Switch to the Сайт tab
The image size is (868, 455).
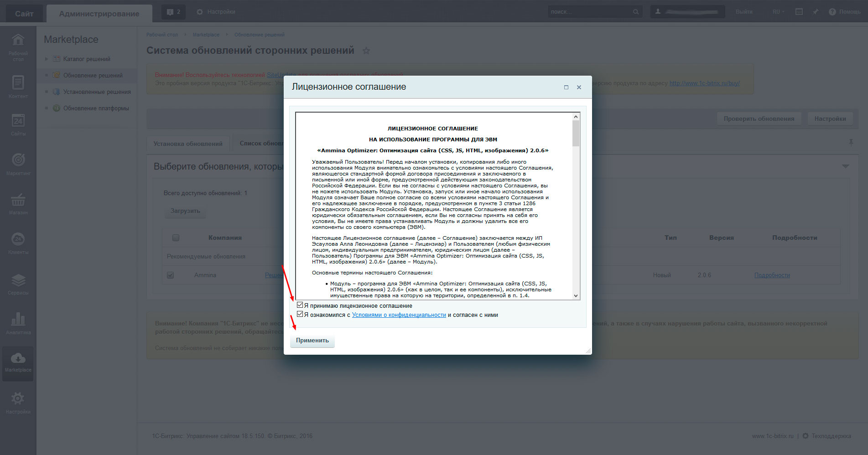24,14
